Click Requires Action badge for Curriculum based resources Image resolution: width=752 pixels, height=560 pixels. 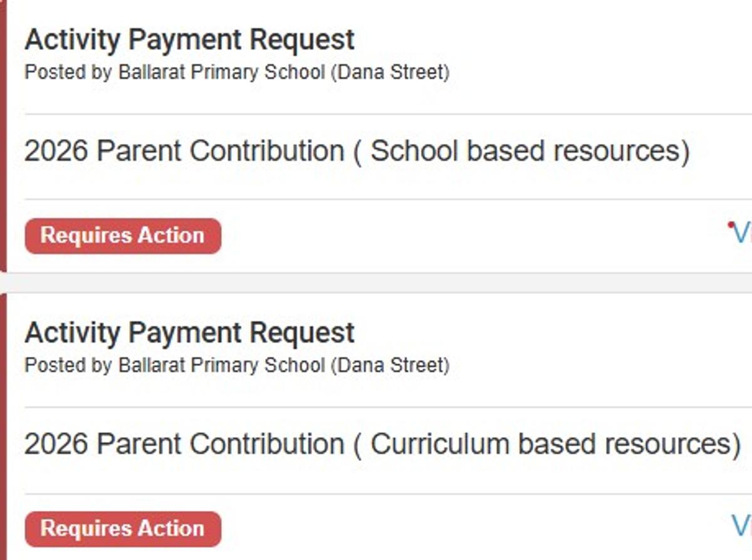pyautogui.click(x=123, y=529)
